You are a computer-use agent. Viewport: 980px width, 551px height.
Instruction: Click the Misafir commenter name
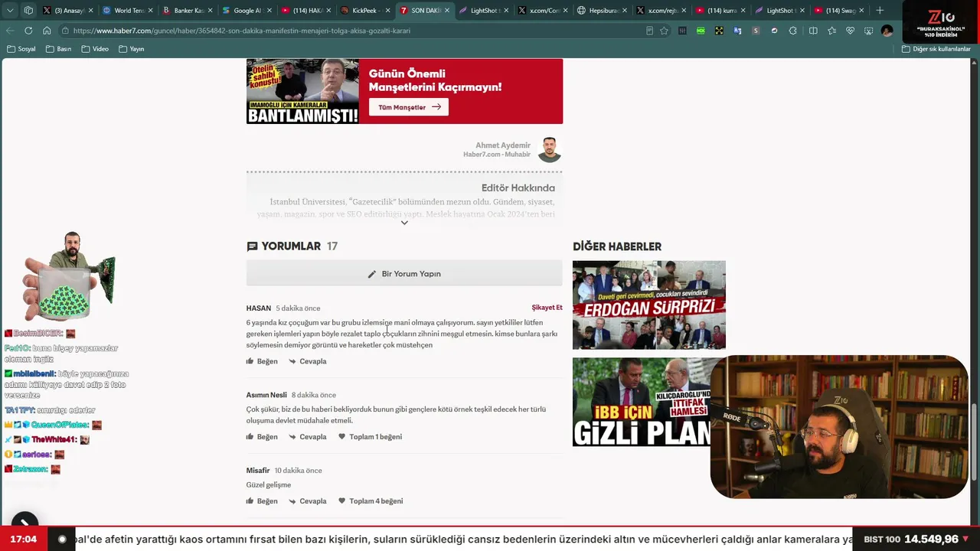point(258,471)
